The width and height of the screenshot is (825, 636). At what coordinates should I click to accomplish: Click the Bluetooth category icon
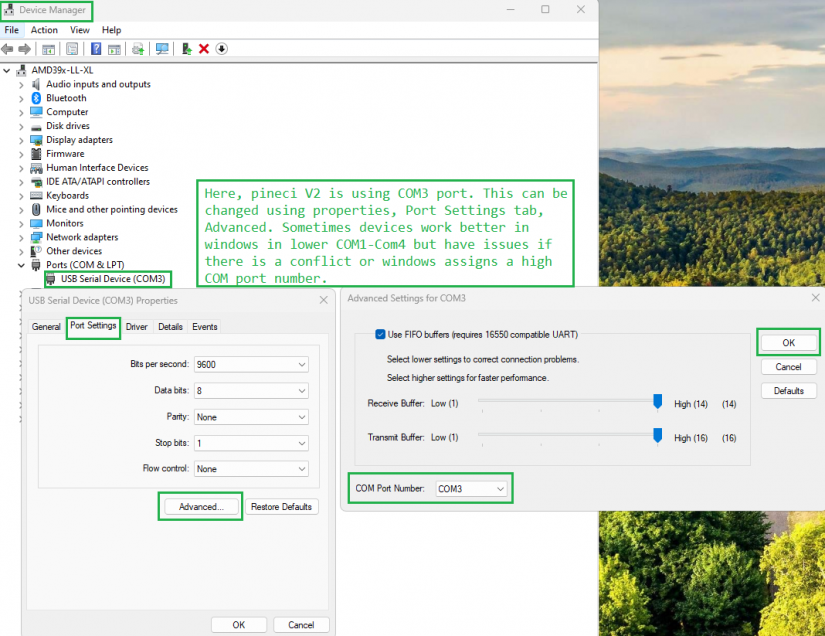[x=37, y=98]
